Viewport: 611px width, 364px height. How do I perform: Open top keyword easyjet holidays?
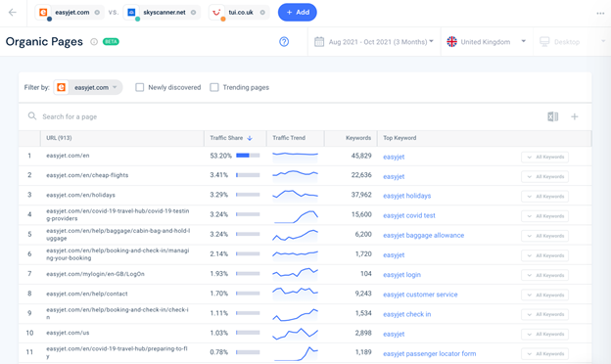[406, 196]
